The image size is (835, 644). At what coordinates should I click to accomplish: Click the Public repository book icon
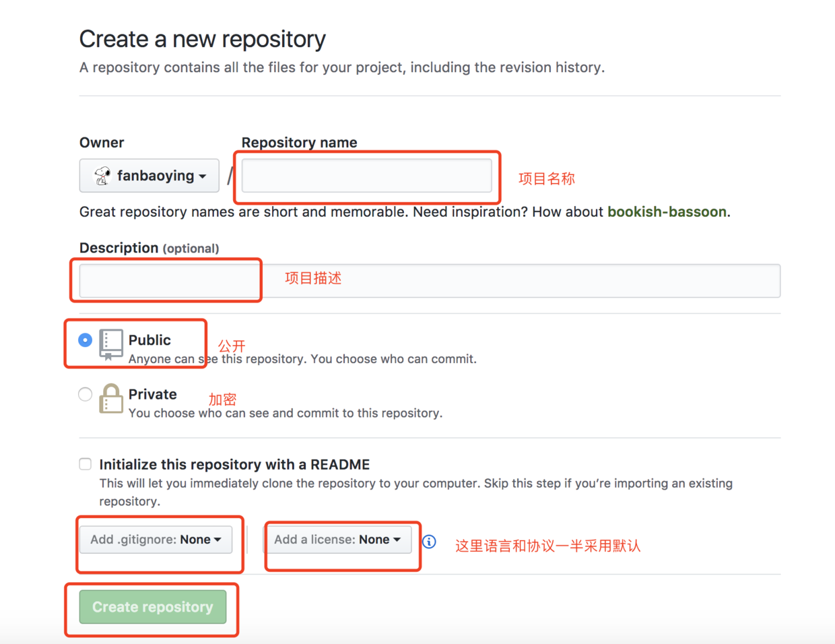[x=111, y=344]
